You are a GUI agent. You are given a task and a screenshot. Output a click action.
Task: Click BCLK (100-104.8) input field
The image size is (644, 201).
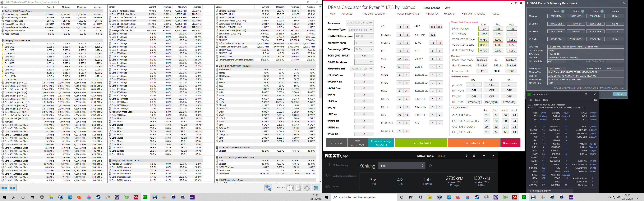(364, 56)
